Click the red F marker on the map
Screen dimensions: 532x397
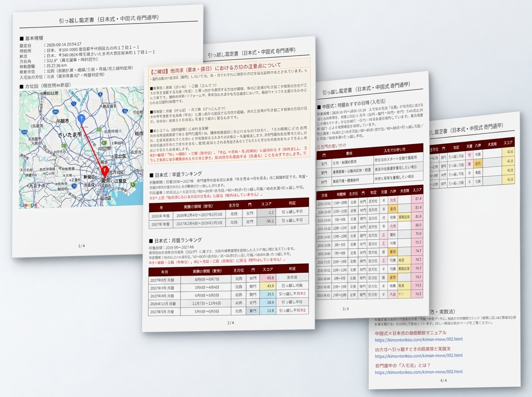pos(105,171)
